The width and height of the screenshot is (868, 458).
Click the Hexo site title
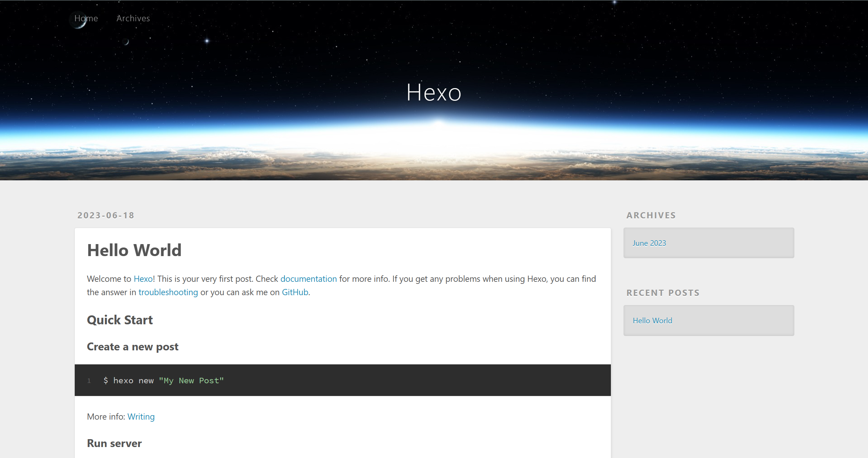coord(434,92)
